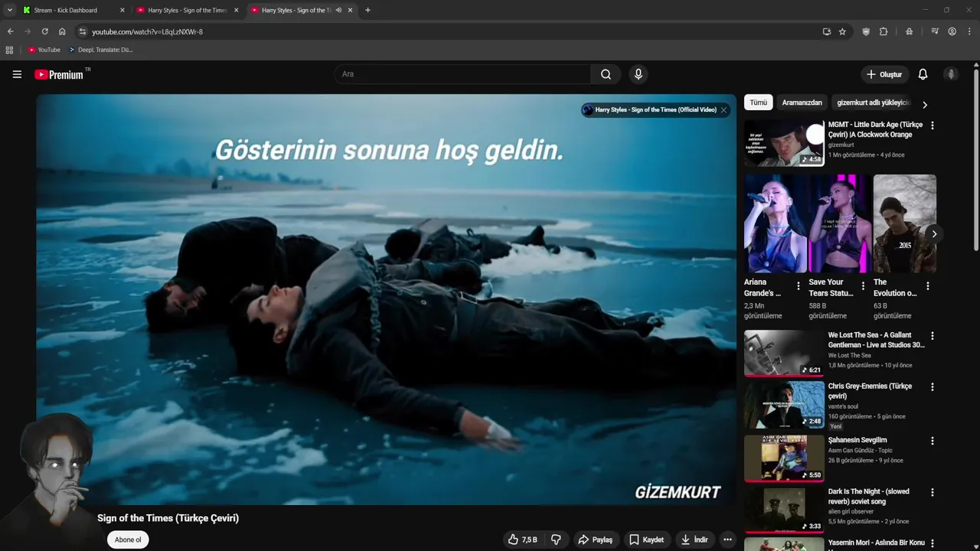Open options for We Lost The Sea video
980x551 pixels.
tap(932, 336)
